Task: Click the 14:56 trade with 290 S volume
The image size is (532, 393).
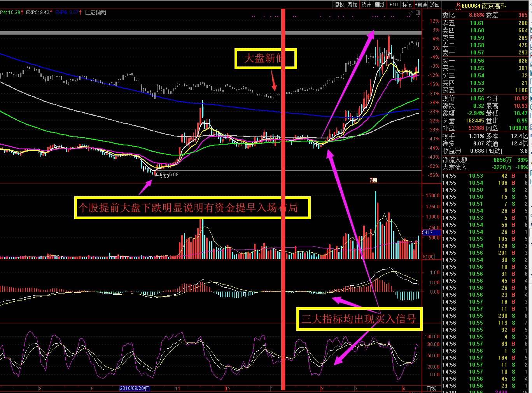Action: pos(485,316)
